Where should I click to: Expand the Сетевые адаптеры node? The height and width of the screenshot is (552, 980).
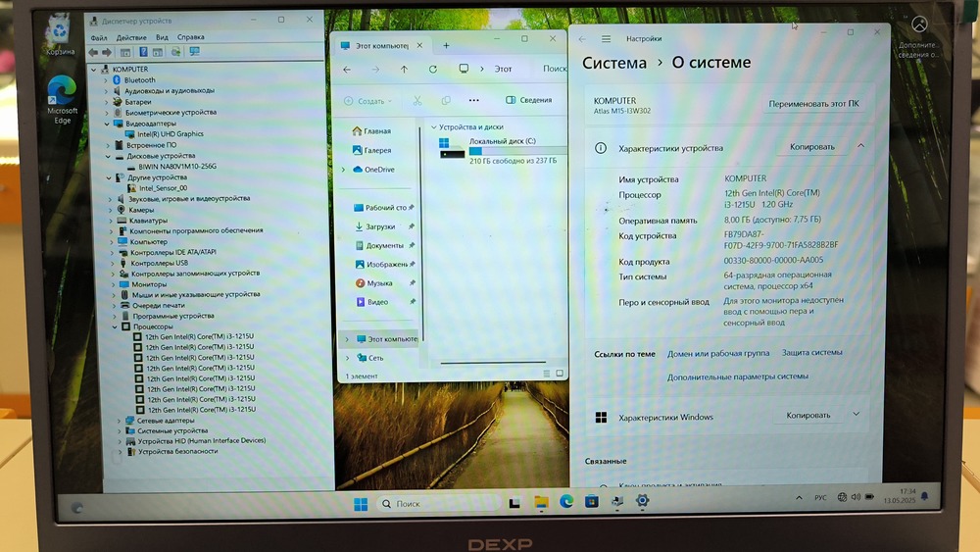click(x=119, y=421)
